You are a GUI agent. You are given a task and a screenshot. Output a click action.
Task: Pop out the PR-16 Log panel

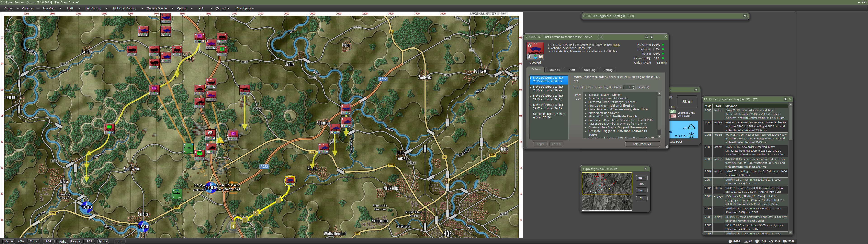pos(785,99)
